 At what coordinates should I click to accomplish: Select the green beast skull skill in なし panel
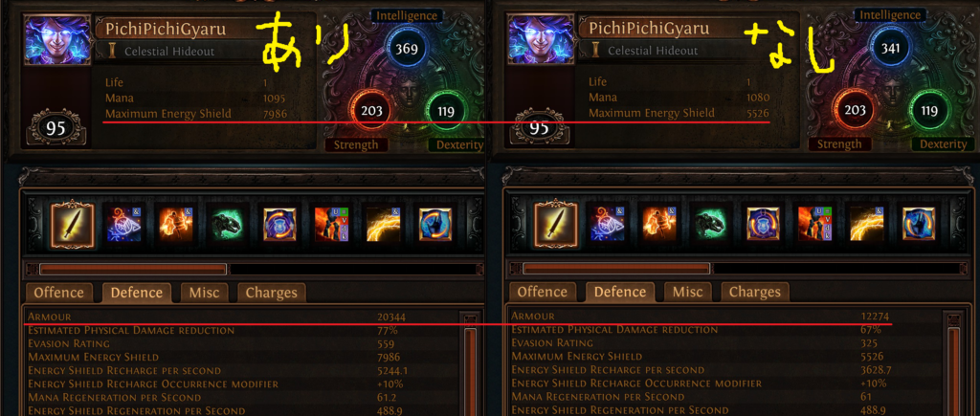(711, 224)
